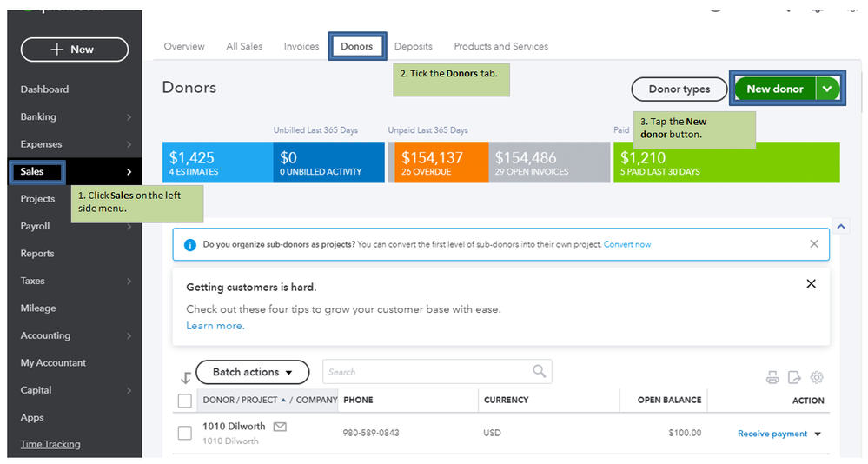Viewport: 868px width, 464px height.
Task: Check the 1010 Dilworth row checkbox
Action: point(184,433)
